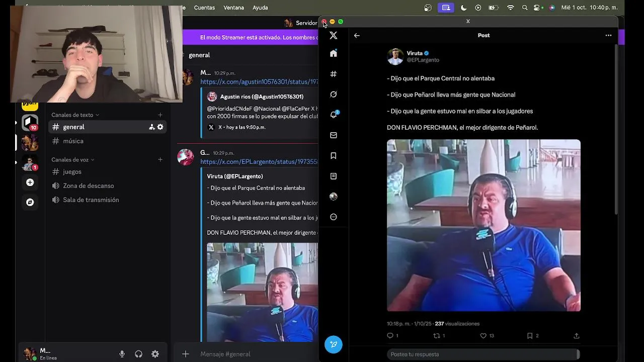Open Ayuda menu in menu bar

click(x=260, y=8)
